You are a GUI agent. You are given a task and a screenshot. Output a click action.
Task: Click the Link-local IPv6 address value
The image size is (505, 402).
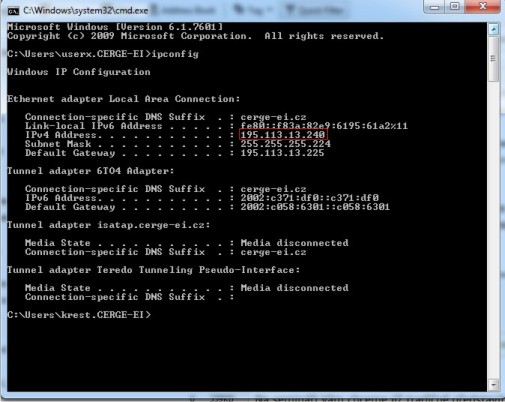324,126
